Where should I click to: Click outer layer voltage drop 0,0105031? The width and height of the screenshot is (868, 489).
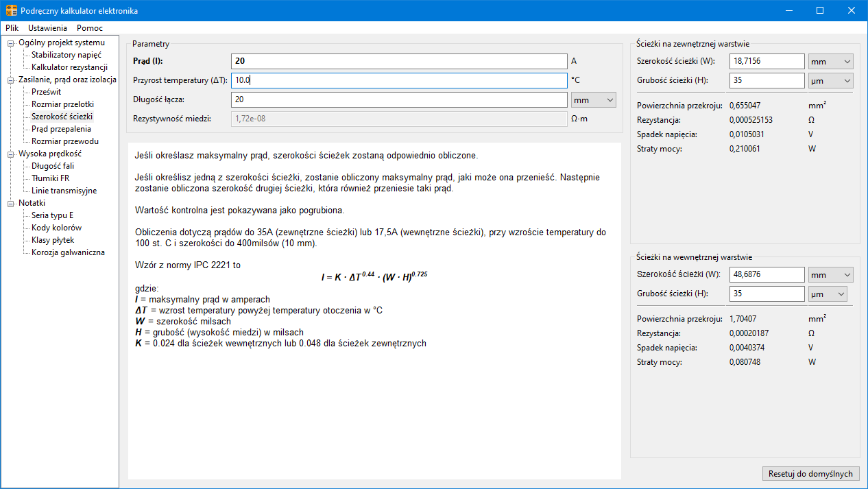tap(747, 134)
